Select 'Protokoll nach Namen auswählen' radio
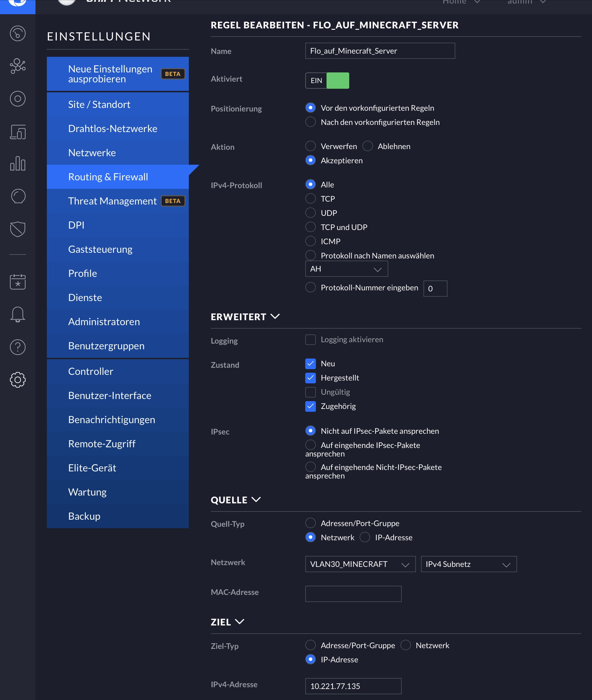The width and height of the screenshot is (592, 700). 311,255
